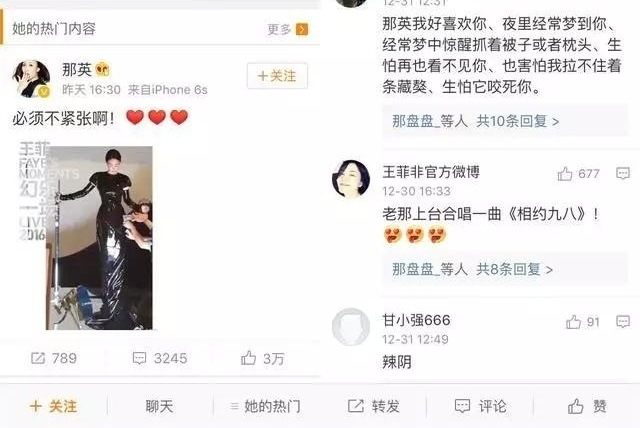
Task: Tap the repost icon showing 789
Action: (54, 358)
